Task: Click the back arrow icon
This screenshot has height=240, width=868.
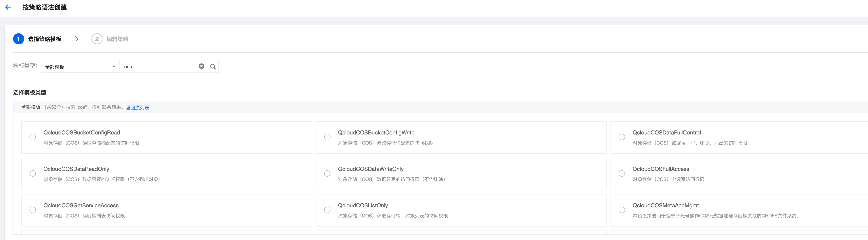Action: [x=8, y=7]
